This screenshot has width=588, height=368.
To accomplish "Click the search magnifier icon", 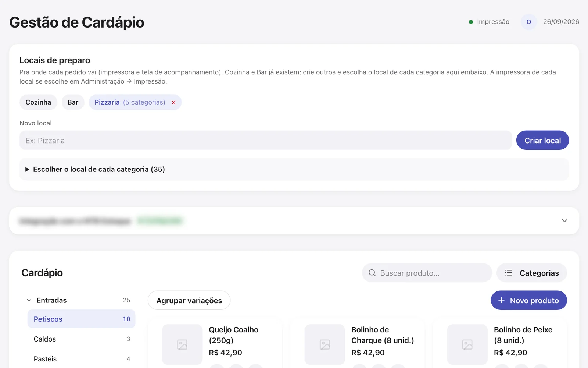I will pos(372,273).
